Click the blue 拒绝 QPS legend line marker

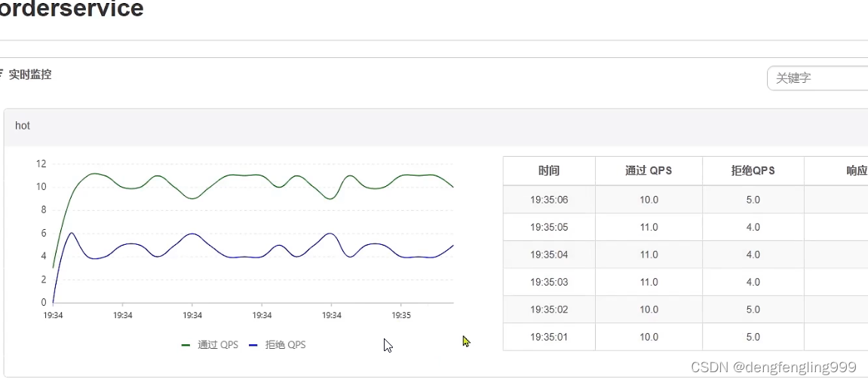coord(253,345)
